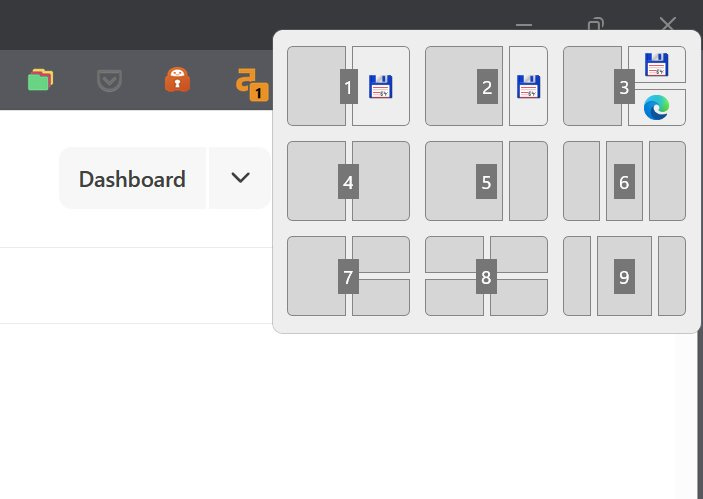Image resolution: width=703 pixels, height=499 pixels.
Task: Open the Pocket save icon
Action: point(109,80)
